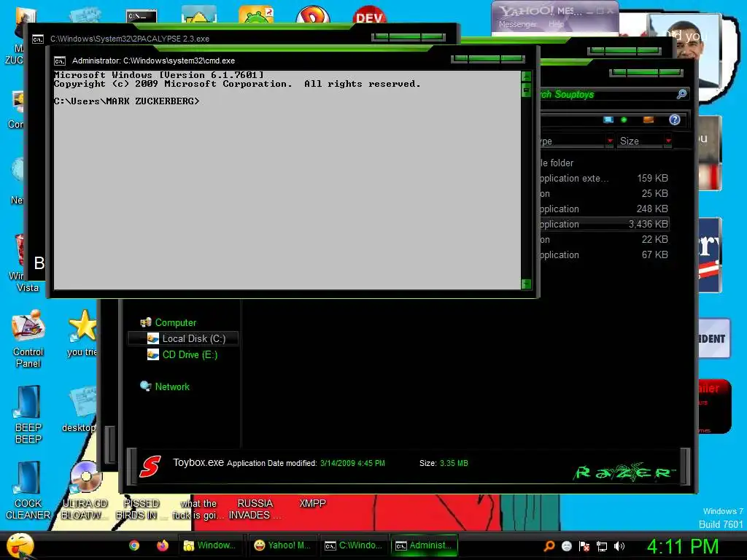Screen dimensions: 747x560
Task: Select the file row showing 159 KB
Action: coord(604,178)
